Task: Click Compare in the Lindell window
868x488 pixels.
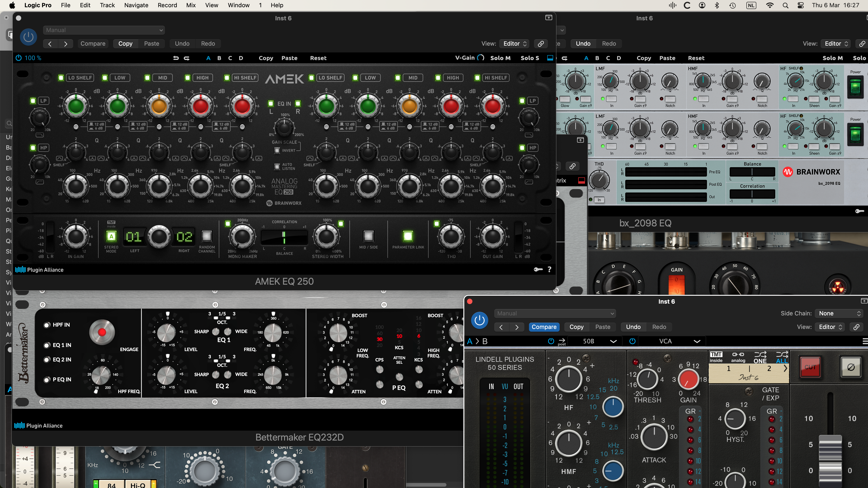Action: click(x=544, y=327)
